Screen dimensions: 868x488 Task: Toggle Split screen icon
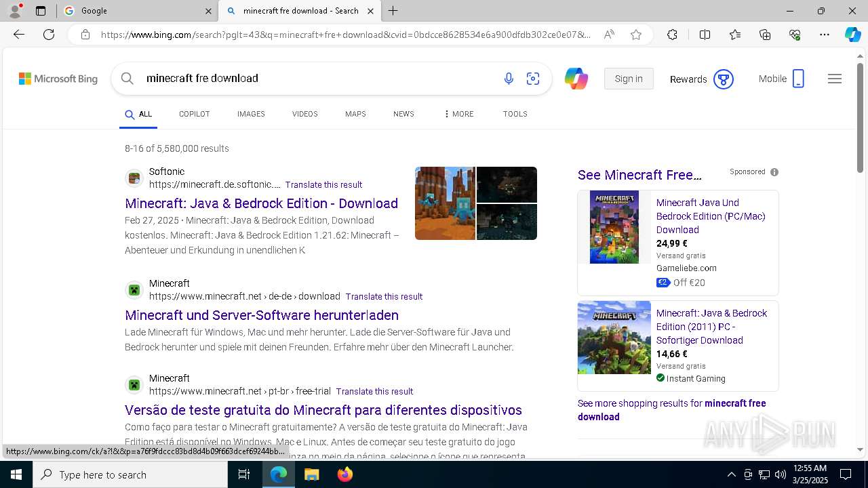pyautogui.click(x=705, y=35)
